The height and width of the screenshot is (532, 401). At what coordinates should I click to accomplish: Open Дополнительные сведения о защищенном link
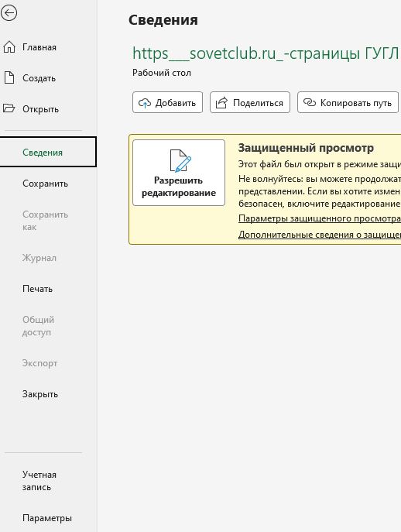[320, 235]
